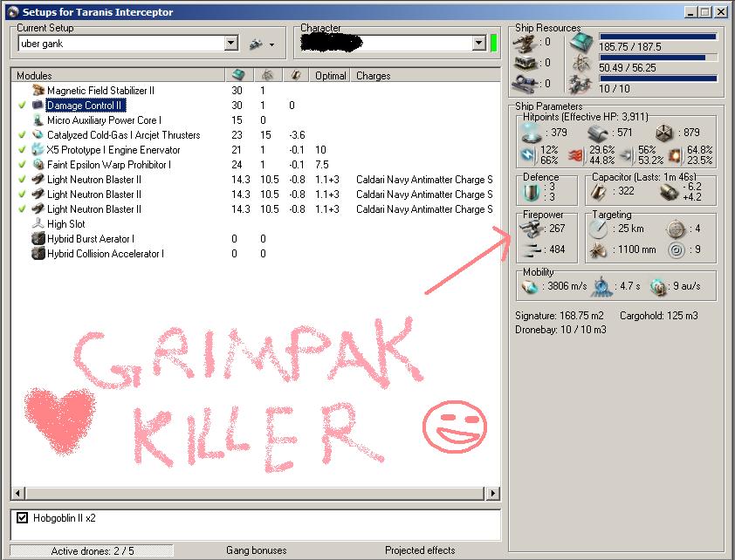Select the High Slot row text
The image size is (735, 560).
click(x=66, y=224)
